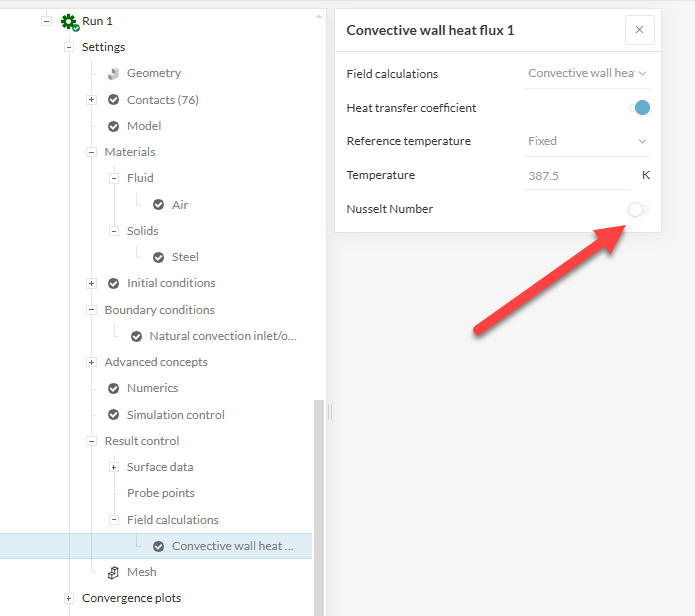
Task: Click the tree panel vertical scrollbar
Action: [x=320, y=500]
